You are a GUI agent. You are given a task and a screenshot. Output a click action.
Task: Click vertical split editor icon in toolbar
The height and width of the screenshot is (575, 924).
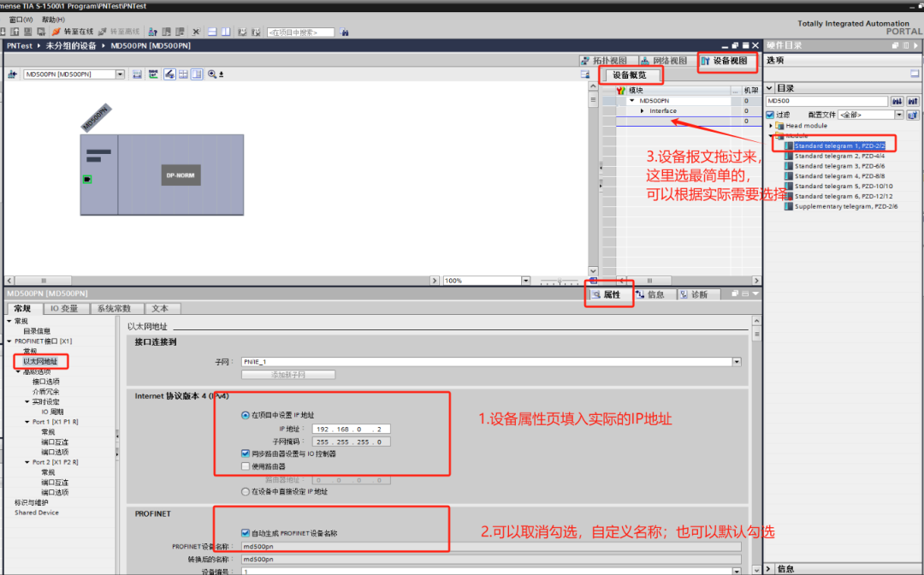click(x=226, y=32)
